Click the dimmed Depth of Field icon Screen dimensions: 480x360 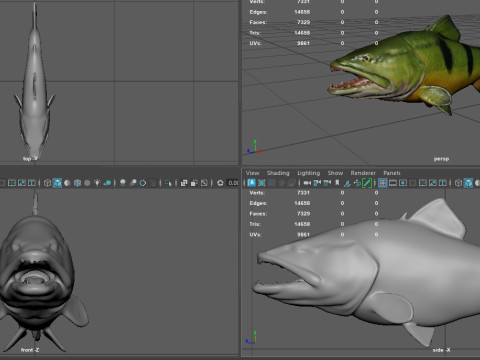pyautogui.click(x=153, y=183)
